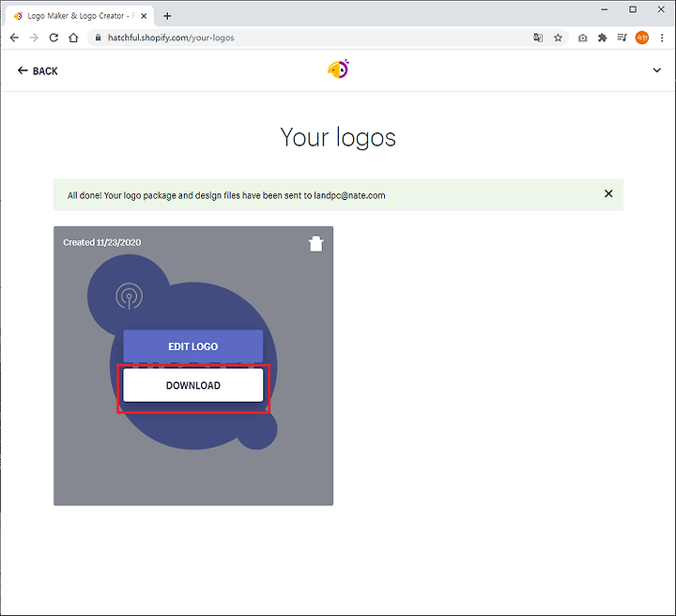
Task: Click the translate page icon
Action: (x=538, y=38)
